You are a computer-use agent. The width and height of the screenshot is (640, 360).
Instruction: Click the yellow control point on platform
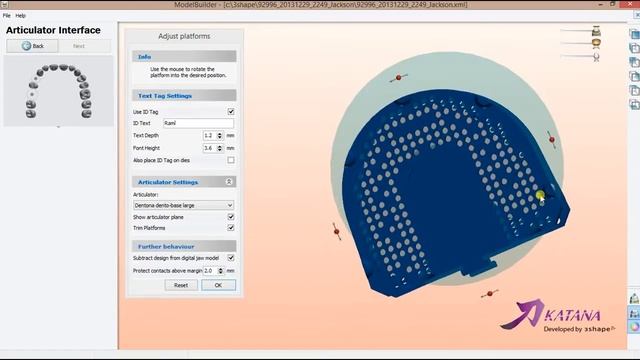(540, 195)
